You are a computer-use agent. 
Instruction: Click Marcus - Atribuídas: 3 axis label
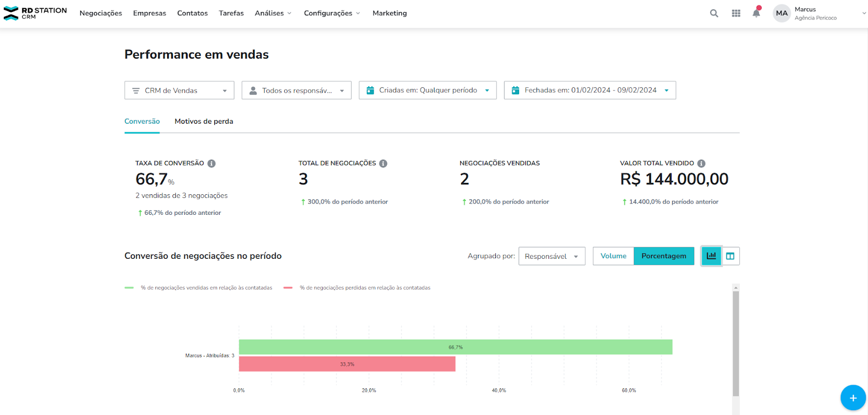coord(210,356)
